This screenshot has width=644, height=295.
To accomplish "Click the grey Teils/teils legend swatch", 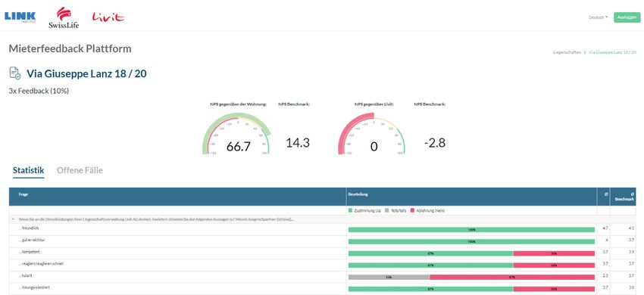I will click(388, 210).
